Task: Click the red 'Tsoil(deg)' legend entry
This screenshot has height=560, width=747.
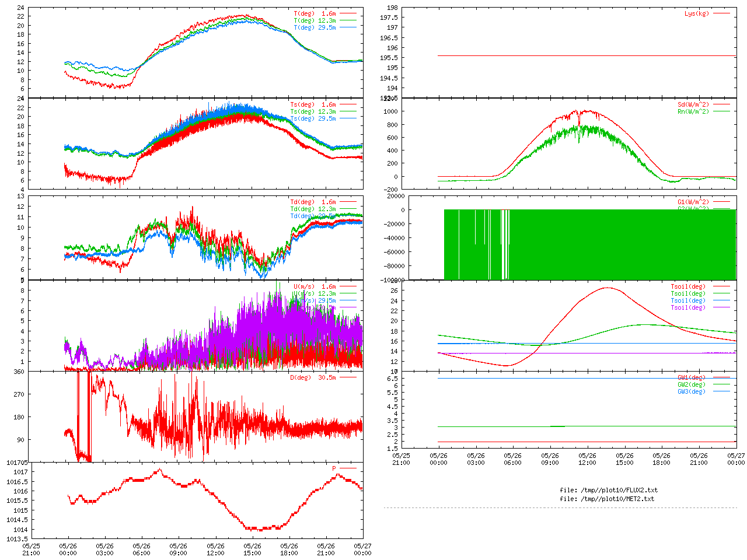Action: click(688, 286)
